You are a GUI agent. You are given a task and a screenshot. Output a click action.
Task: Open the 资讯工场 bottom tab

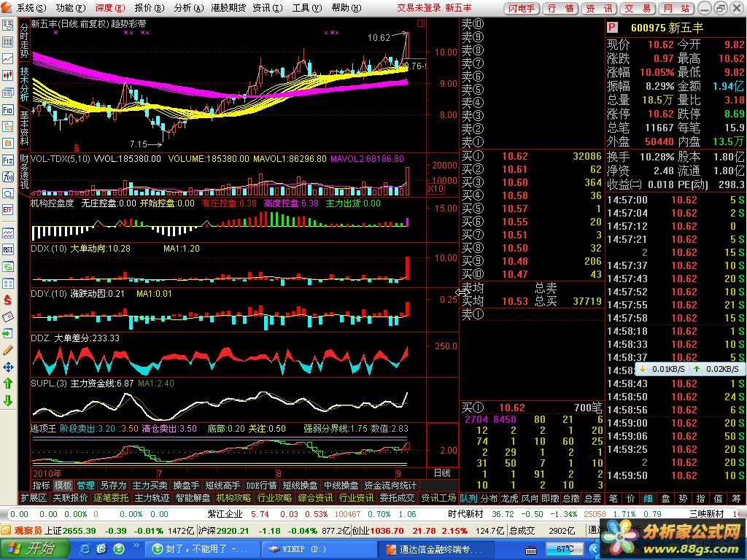click(438, 498)
